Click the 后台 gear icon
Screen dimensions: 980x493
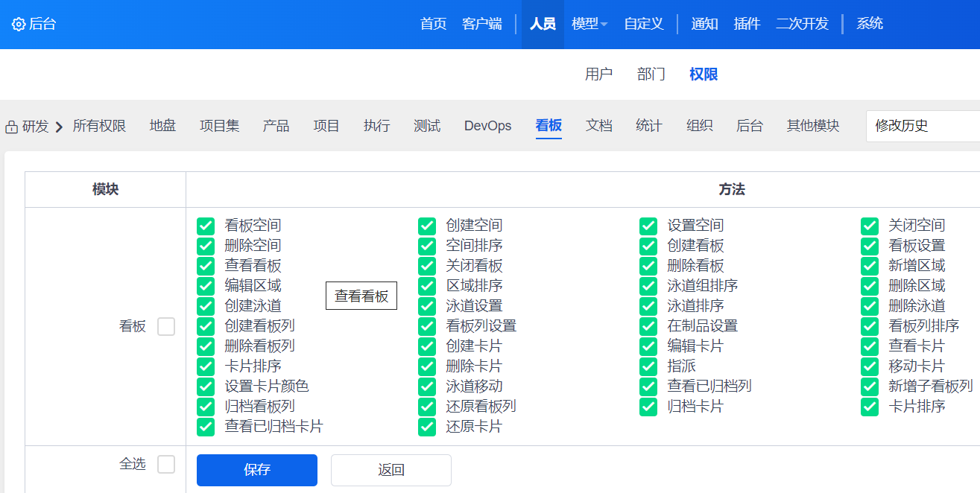click(x=19, y=25)
